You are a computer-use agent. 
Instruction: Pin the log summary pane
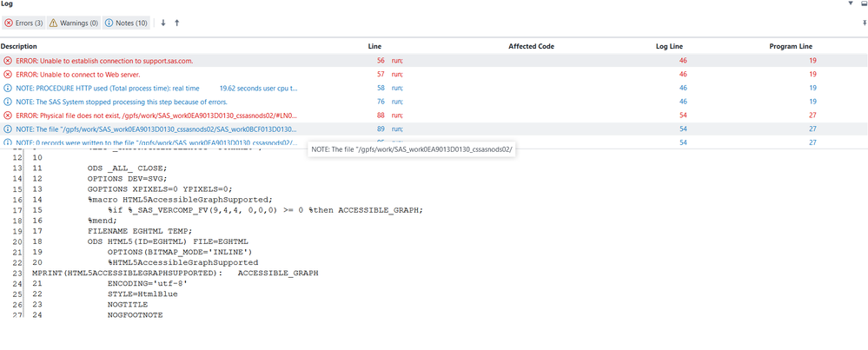[x=865, y=23]
